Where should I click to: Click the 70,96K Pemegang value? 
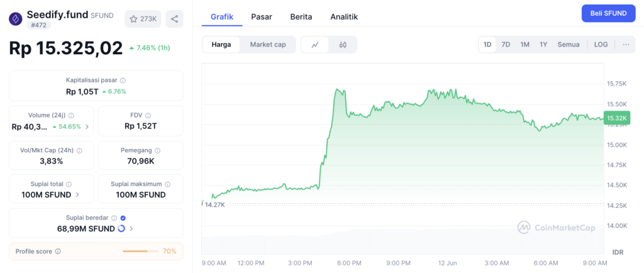(x=140, y=161)
